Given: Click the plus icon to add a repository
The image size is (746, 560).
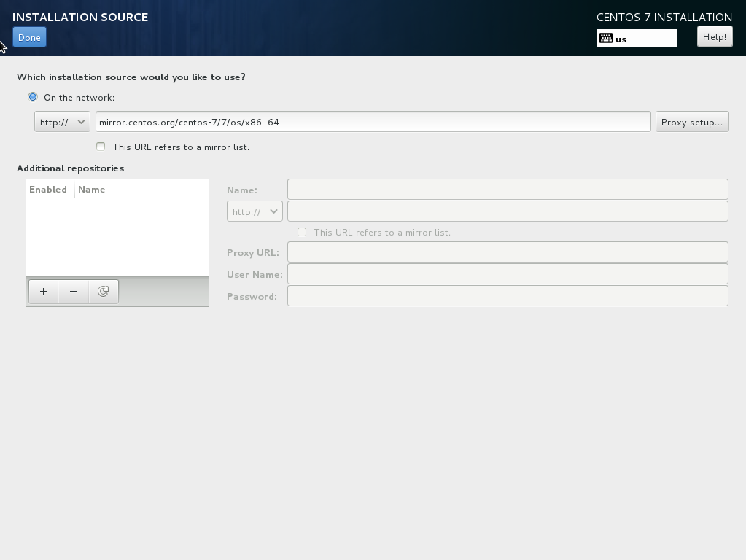Looking at the screenshot, I should click(x=44, y=292).
